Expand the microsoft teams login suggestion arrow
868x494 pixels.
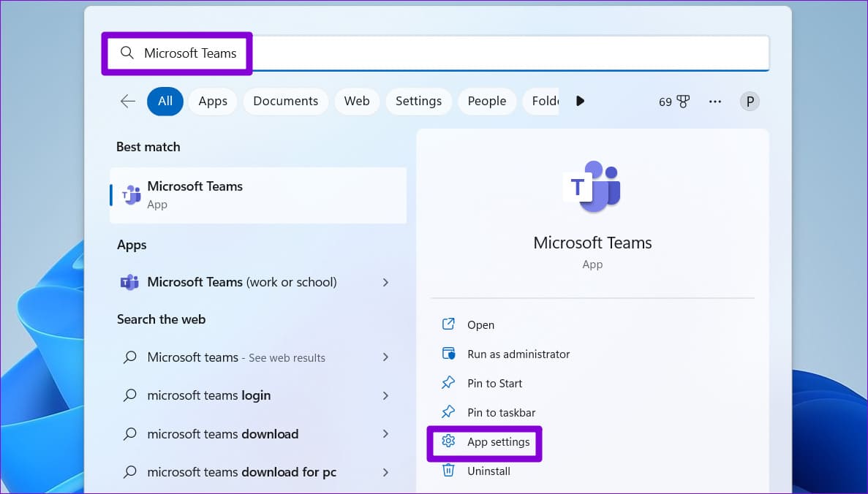385,395
